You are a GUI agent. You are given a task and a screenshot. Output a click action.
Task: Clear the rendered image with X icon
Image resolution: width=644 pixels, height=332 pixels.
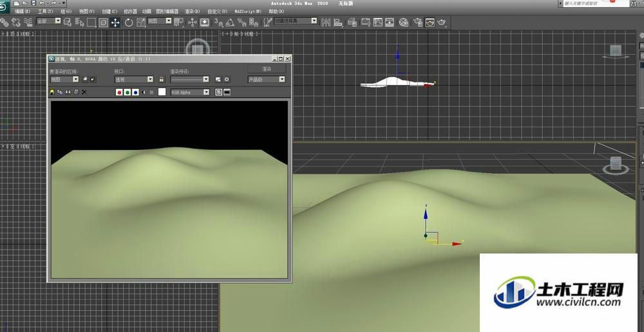(84, 93)
